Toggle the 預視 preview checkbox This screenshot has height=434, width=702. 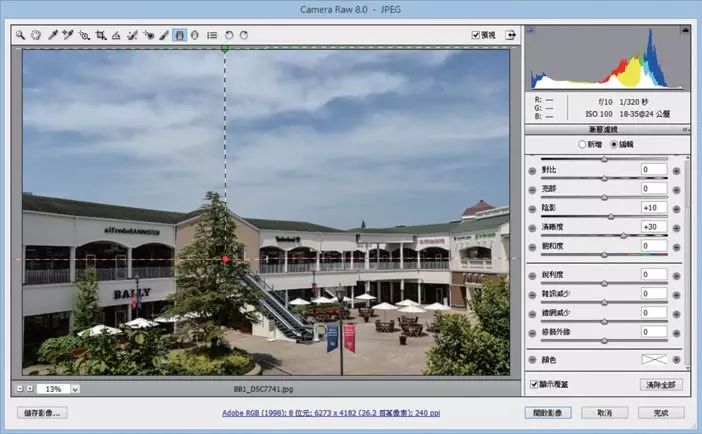(476, 35)
